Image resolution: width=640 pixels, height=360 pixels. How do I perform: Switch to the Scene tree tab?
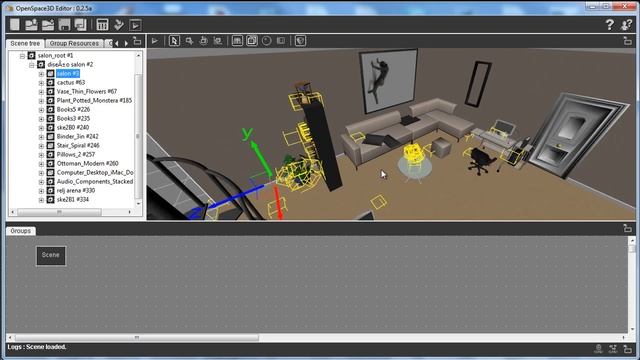point(25,43)
